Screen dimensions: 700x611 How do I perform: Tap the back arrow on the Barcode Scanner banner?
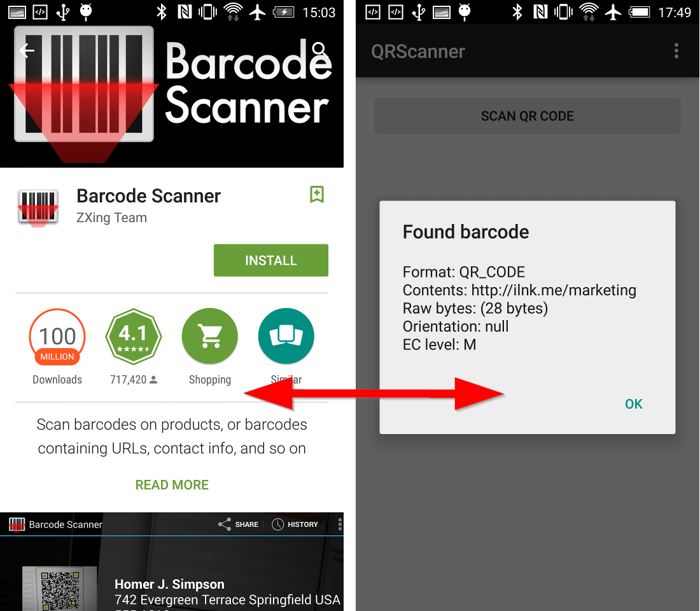click(27, 51)
